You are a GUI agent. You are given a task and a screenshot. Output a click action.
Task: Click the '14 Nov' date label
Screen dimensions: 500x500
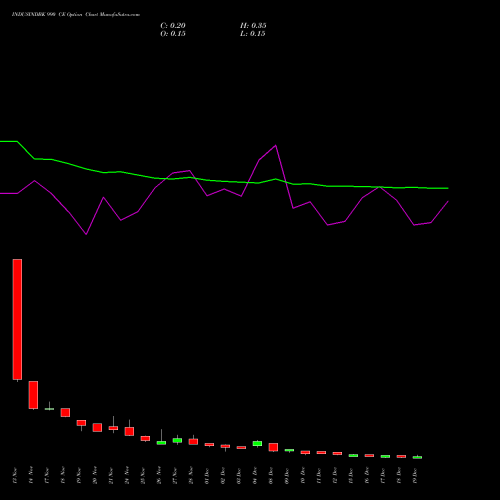31,476
